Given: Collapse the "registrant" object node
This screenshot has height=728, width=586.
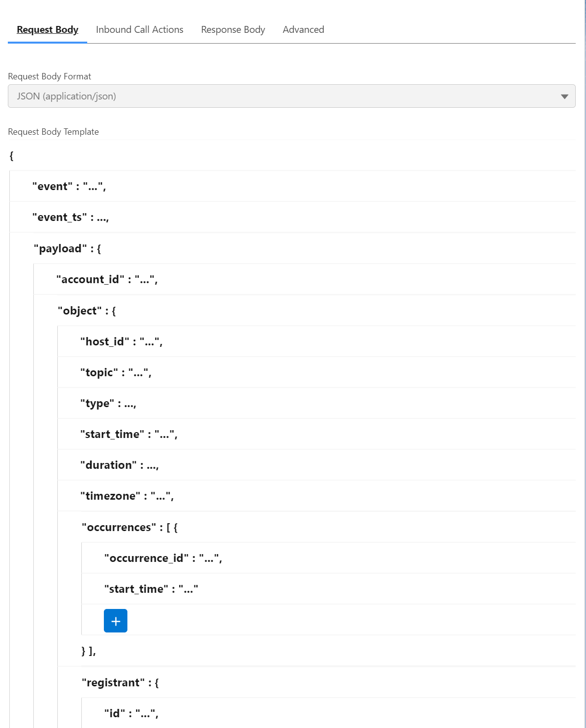Looking at the screenshot, I should (120, 682).
